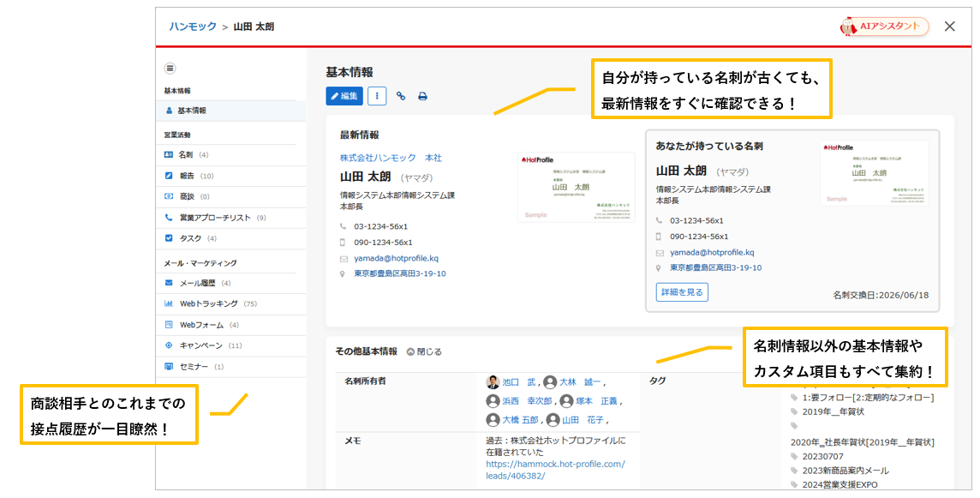Open 報告 (10) in sidebar
This screenshot has width=980, height=498.
pos(231,176)
